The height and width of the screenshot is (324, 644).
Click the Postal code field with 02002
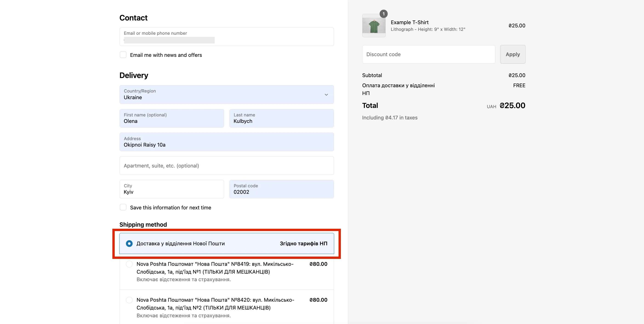coord(281,189)
